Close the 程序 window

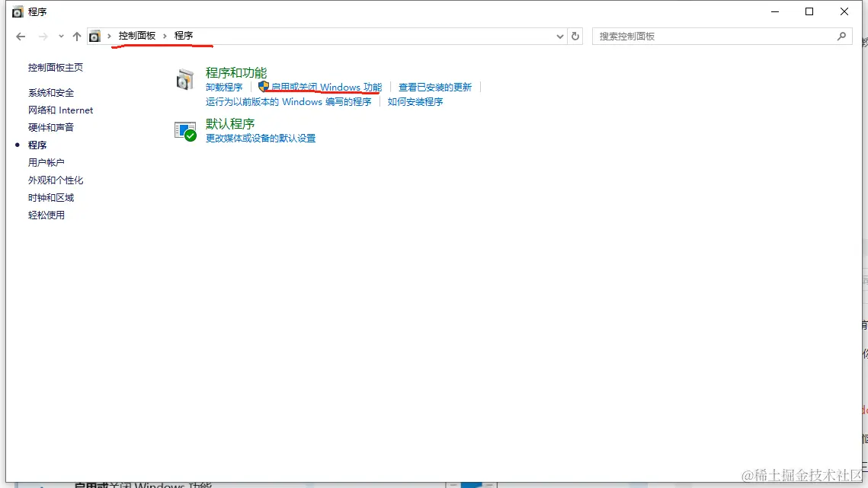tap(844, 11)
